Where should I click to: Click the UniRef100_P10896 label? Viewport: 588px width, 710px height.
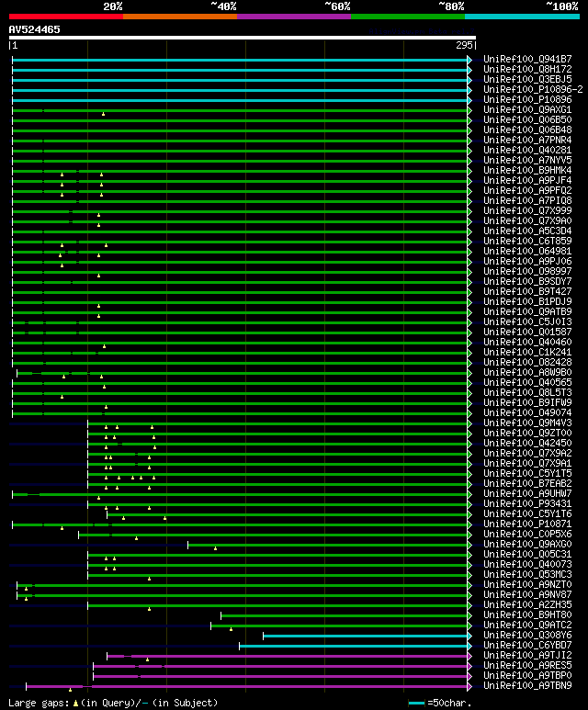(x=527, y=99)
